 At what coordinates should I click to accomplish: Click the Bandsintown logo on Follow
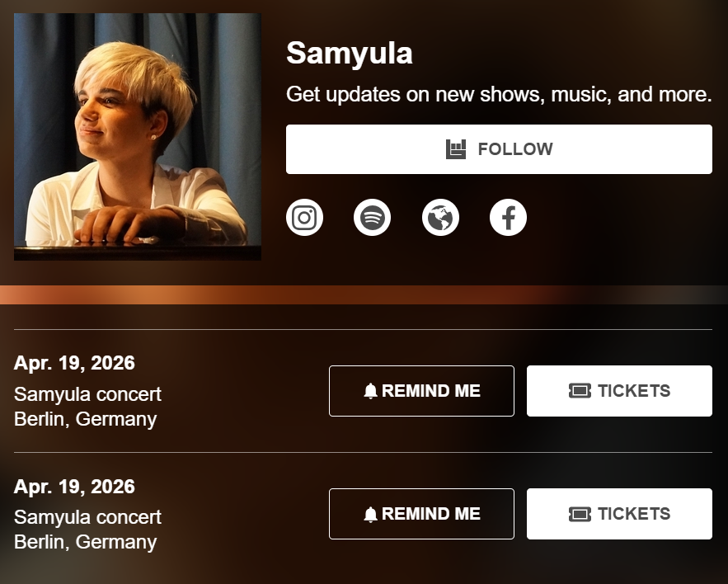click(456, 149)
